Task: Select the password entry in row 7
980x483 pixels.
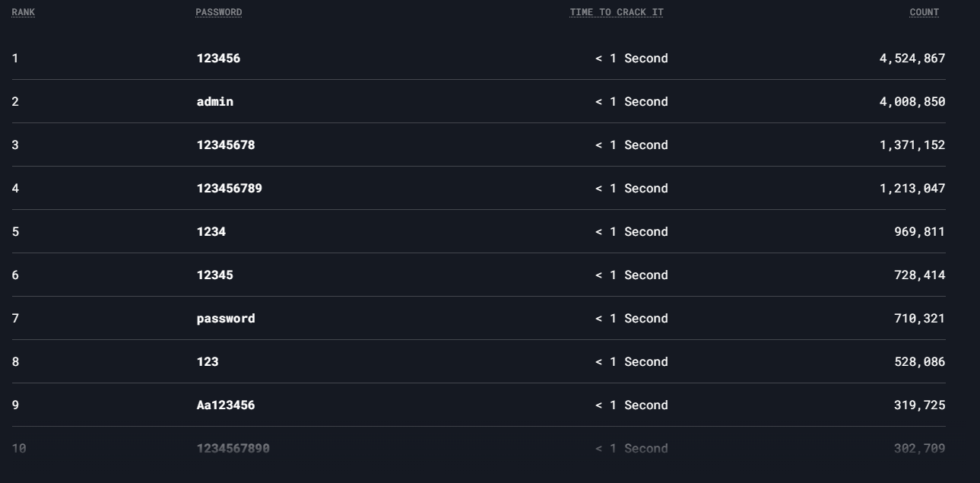Action: coord(226,318)
